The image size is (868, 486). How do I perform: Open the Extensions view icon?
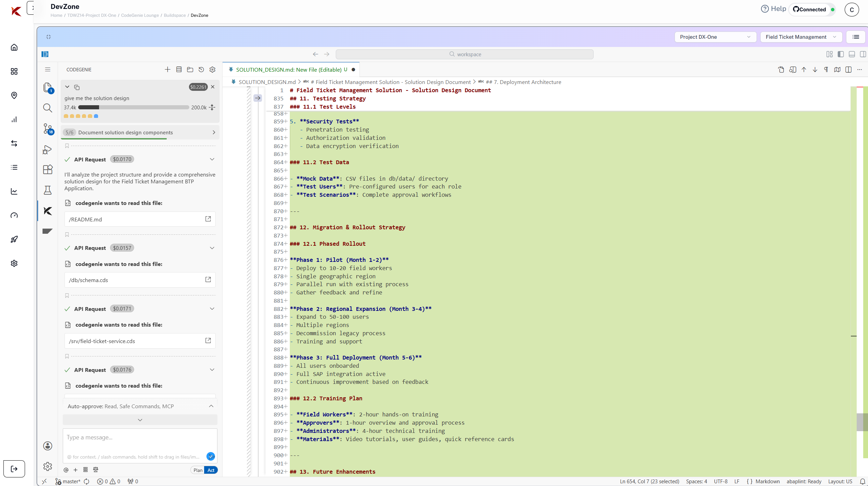click(x=48, y=170)
